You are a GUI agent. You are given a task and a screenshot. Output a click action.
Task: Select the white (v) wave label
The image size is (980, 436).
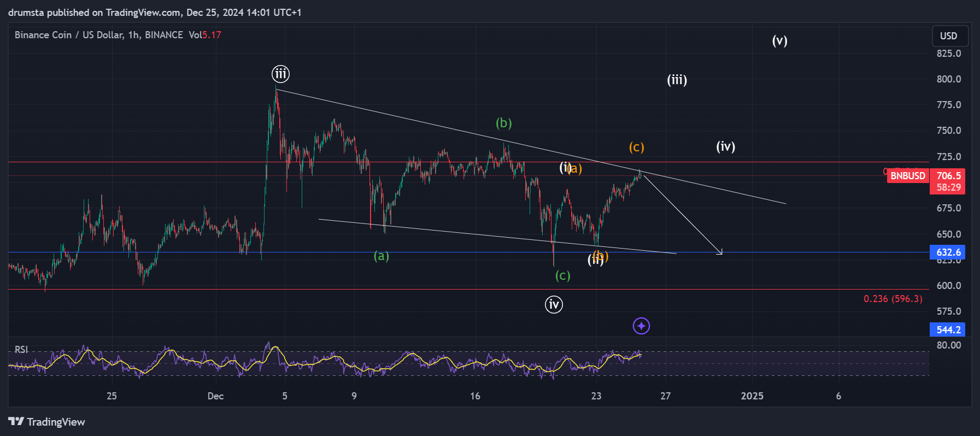pyautogui.click(x=779, y=41)
